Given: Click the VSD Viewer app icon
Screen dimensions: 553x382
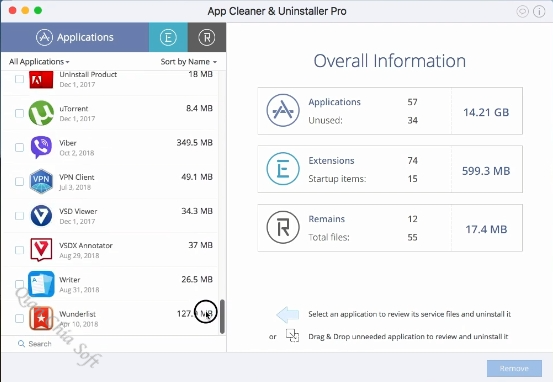Looking at the screenshot, I should 41,216.
